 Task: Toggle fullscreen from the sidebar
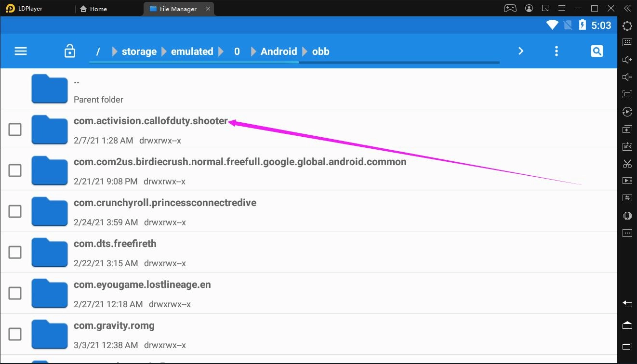[627, 94]
